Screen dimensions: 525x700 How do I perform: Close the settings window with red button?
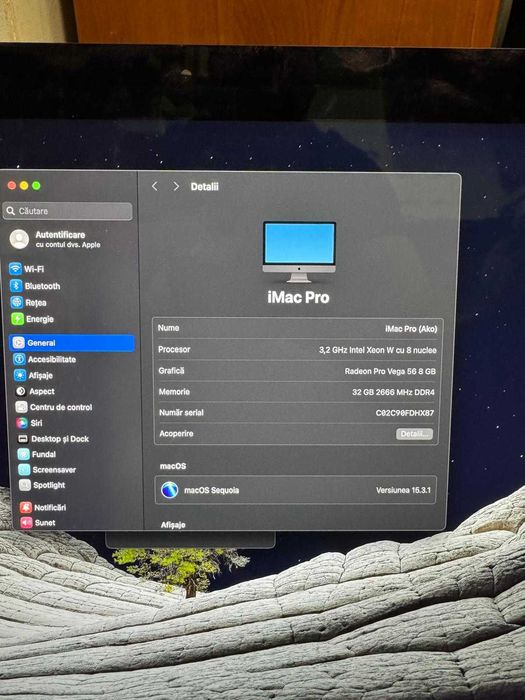pyautogui.click(x=12, y=185)
